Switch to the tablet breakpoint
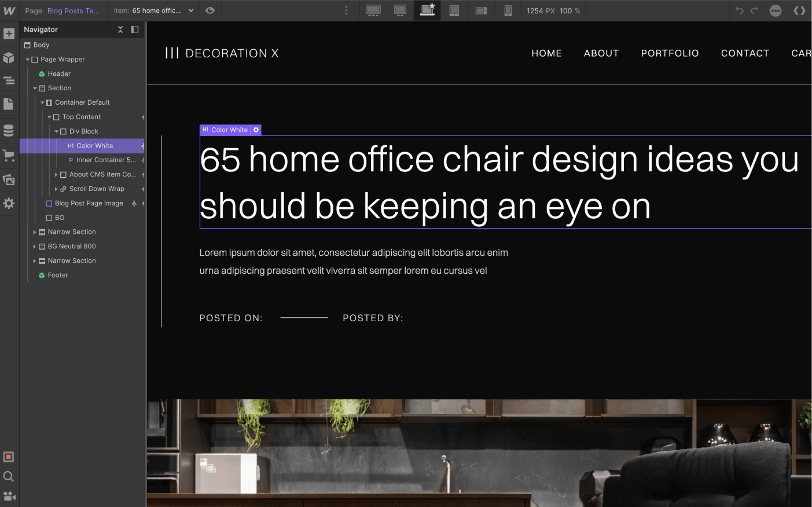The height and width of the screenshot is (507, 812). tap(454, 10)
